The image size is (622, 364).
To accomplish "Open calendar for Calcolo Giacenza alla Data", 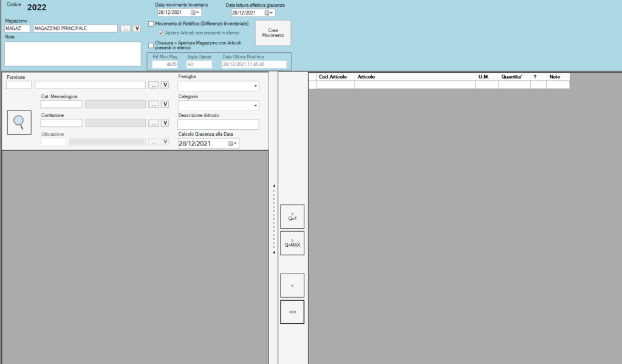I will click(232, 144).
